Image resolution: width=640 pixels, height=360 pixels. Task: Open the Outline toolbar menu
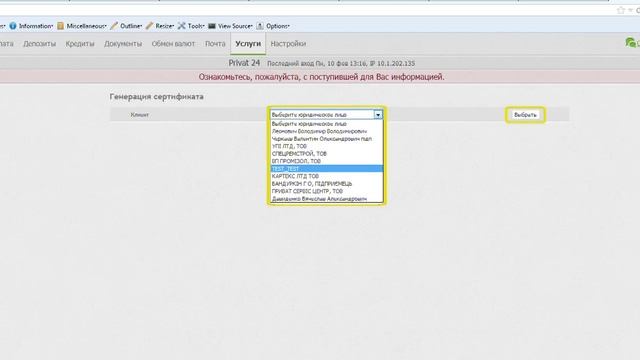(x=126, y=26)
